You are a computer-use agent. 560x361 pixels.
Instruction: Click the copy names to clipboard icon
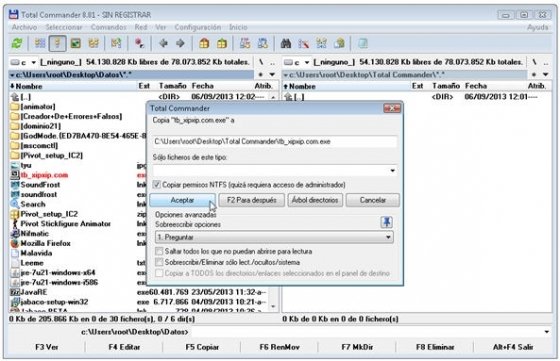tap(339, 43)
